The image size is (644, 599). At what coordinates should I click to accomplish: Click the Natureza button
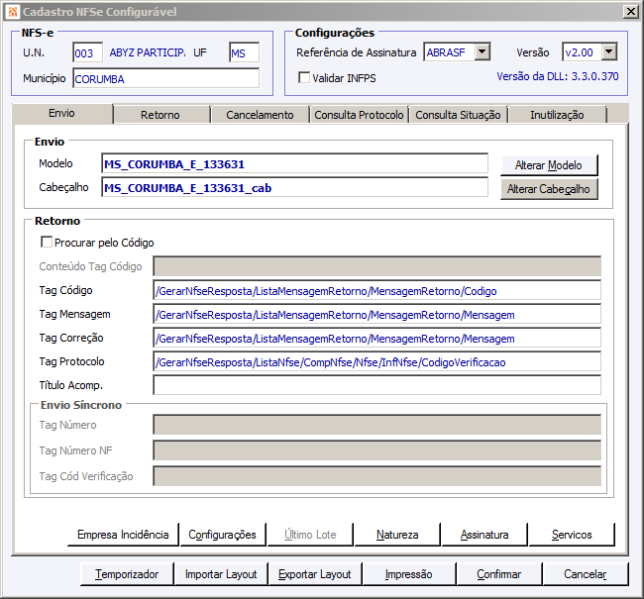pos(397,534)
